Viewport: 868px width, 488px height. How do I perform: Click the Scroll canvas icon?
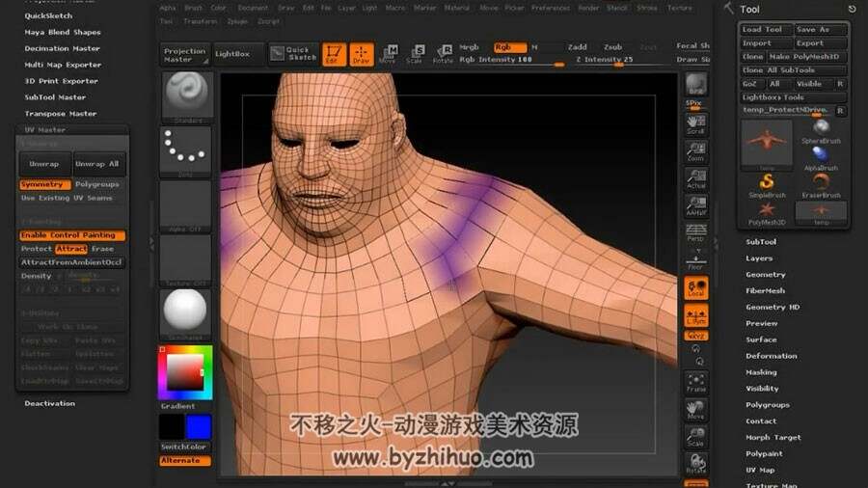[695, 124]
